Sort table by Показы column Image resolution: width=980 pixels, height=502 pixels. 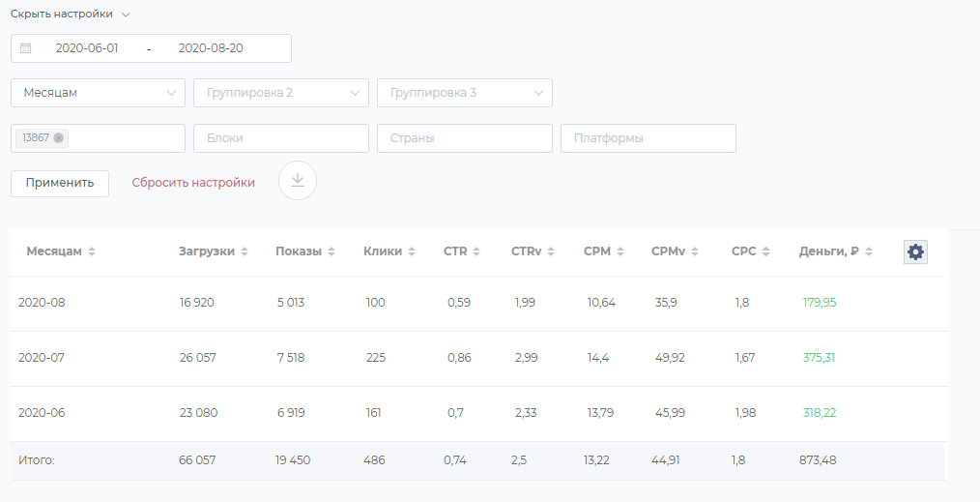click(x=331, y=251)
